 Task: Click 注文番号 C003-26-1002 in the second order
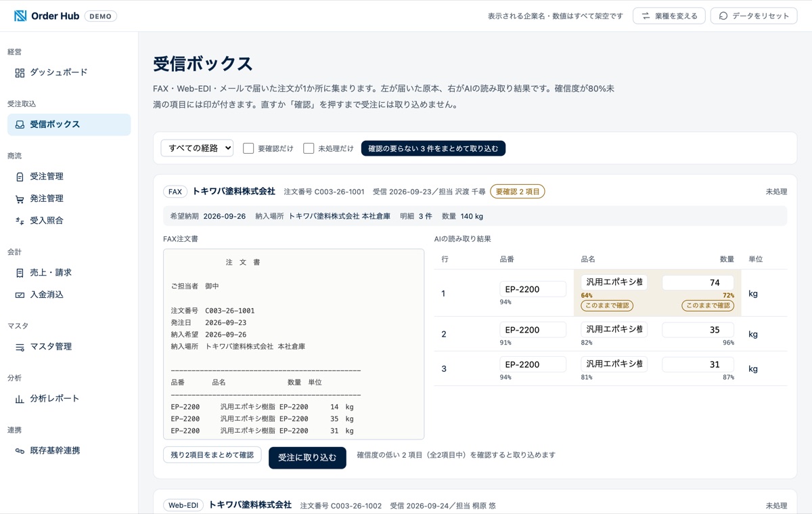340,505
